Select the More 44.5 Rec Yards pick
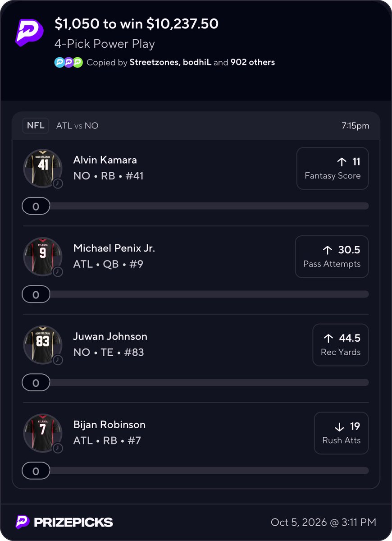 341,345
